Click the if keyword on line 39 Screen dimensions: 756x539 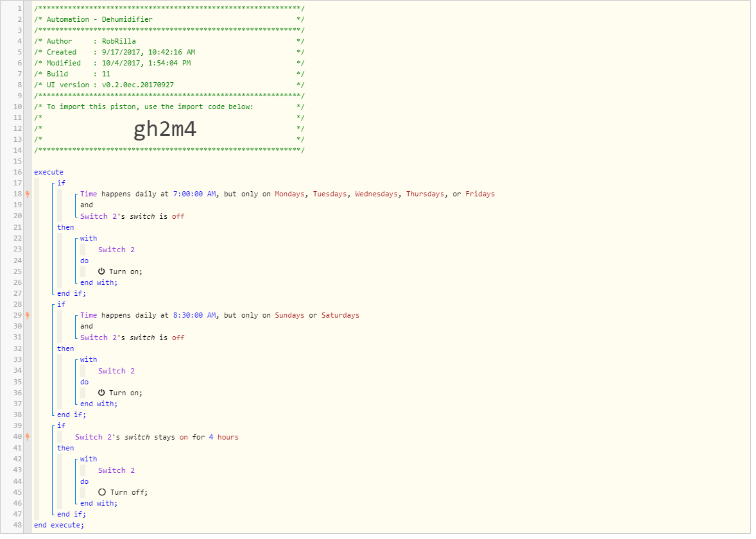pos(61,425)
